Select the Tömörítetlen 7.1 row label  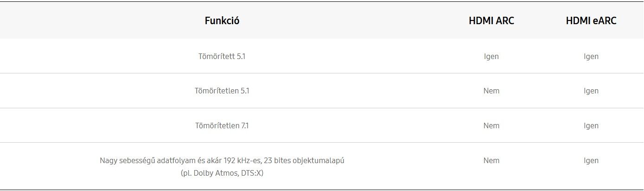pyautogui.click(x=222, y=125)
